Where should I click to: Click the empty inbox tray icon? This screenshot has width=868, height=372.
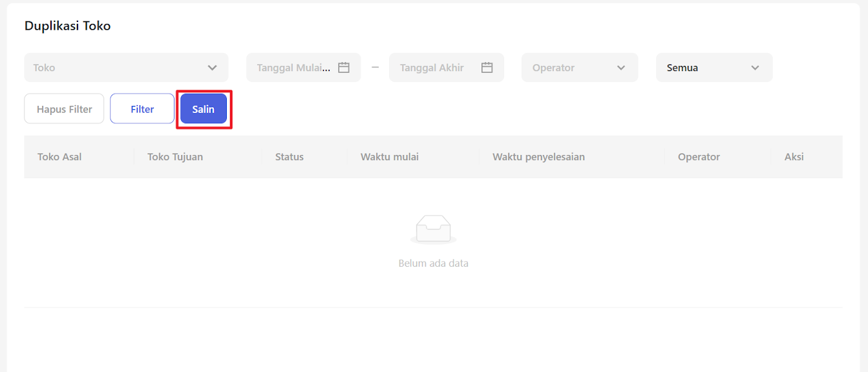tap(433, 229)
